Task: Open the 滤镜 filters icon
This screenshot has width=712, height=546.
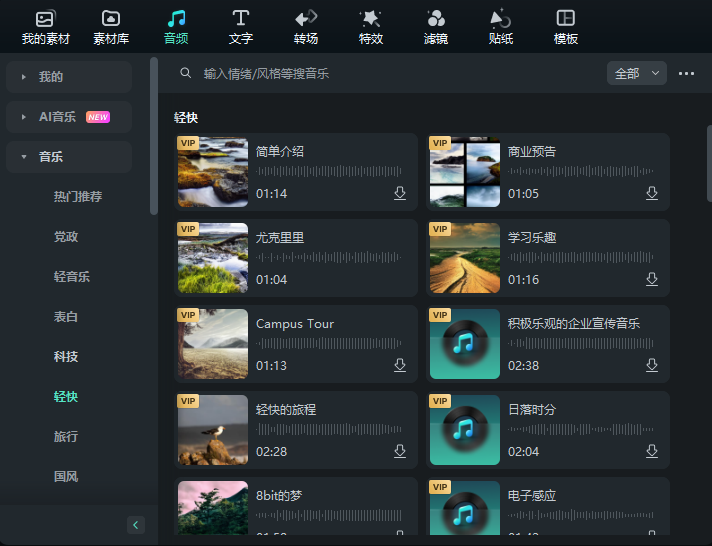Action: coord(436,19)
